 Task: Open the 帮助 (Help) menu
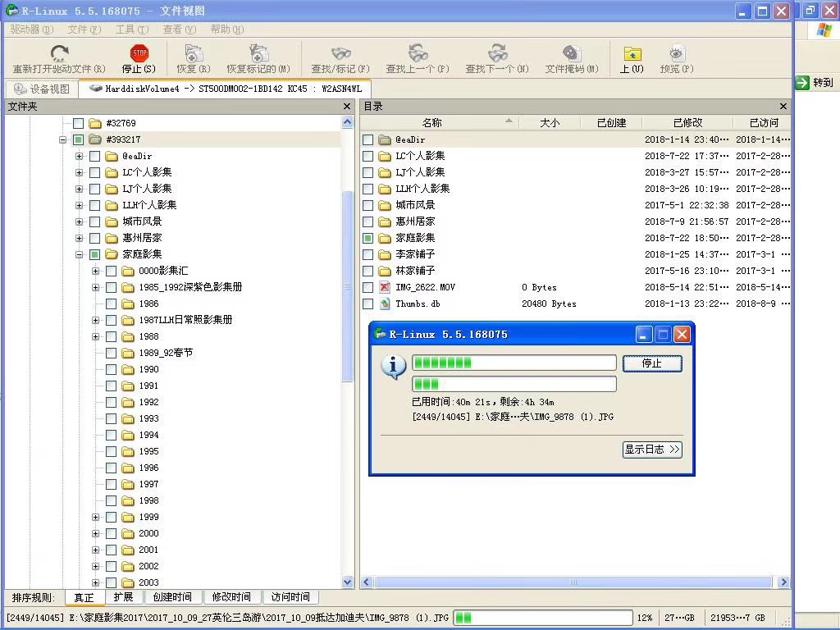click(x=227, y=30)
